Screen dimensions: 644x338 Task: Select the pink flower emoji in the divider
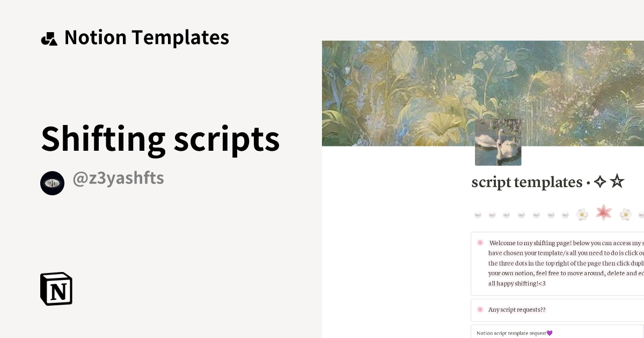tap(603, 213)
